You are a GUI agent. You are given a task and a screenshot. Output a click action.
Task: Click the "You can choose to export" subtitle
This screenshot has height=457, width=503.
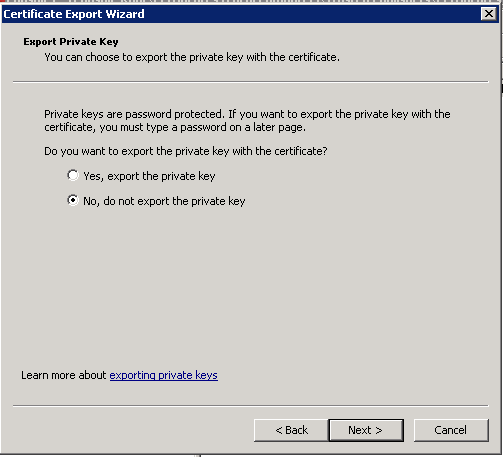coord(192,57)
